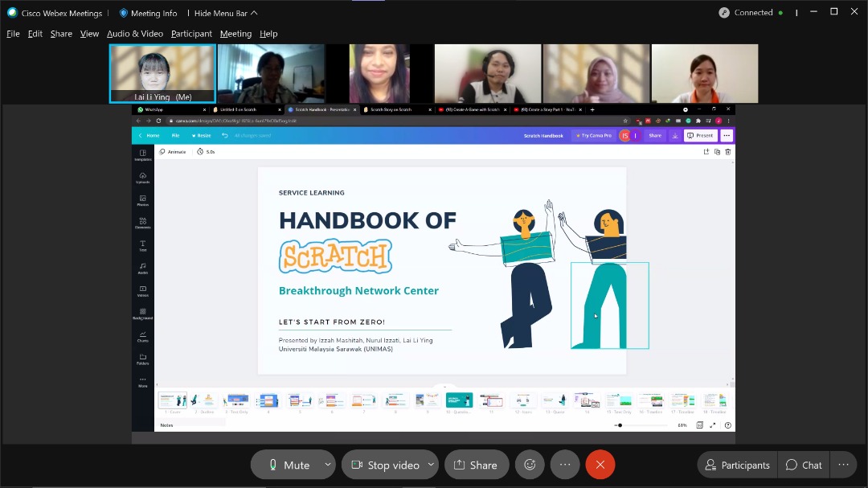Open Canva's Templates side panel
868x488 pixels.
click(143, 155)
